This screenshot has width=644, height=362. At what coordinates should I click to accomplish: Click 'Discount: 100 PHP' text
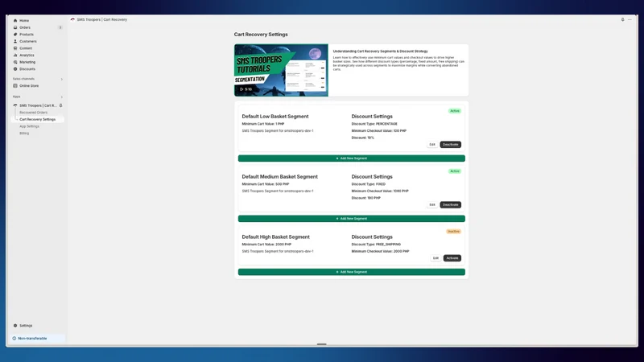pos(366,198)
